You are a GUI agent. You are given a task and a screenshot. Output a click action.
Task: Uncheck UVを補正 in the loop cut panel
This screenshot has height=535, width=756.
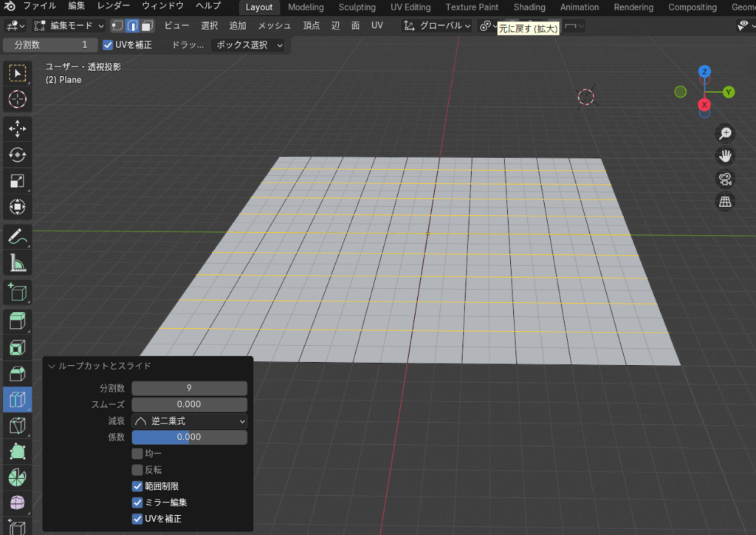(137, 519)
